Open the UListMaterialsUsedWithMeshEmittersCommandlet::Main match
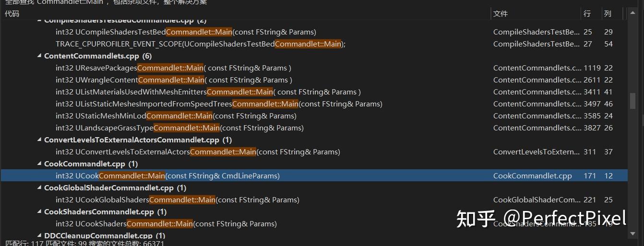This screenshot has height=246, width=644. (208, 92)
